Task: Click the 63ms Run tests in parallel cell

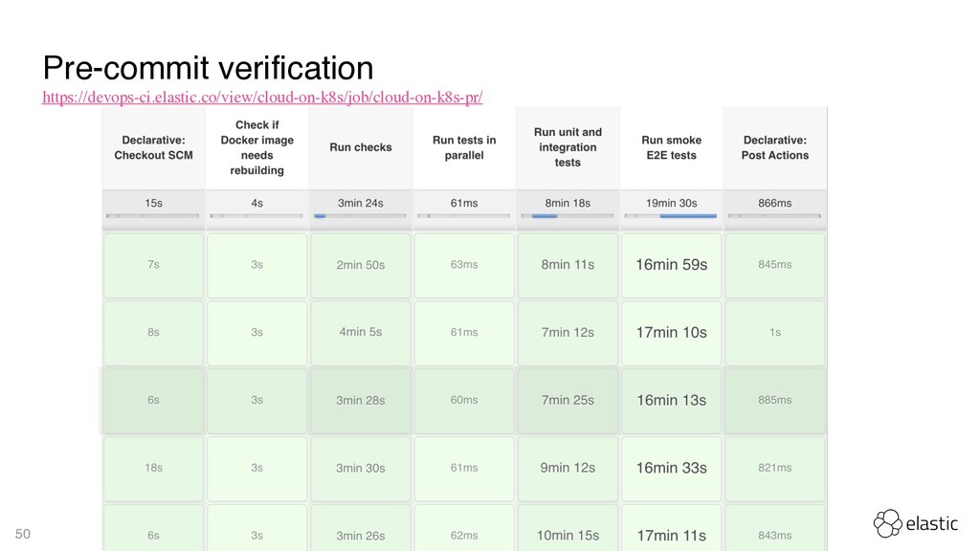Action: [x=464, y=265]
